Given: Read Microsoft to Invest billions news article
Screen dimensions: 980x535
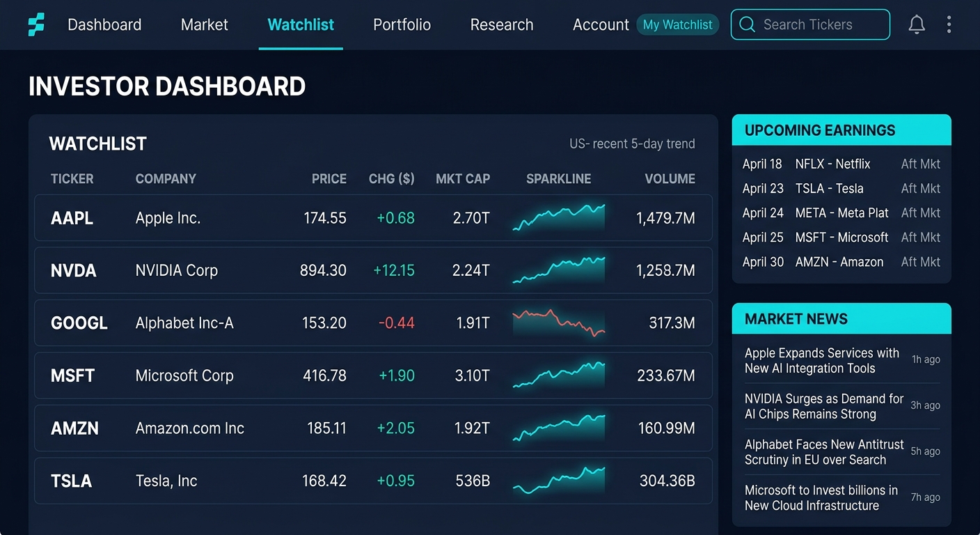Looking at the screenshot, I should tap(842, 498).
